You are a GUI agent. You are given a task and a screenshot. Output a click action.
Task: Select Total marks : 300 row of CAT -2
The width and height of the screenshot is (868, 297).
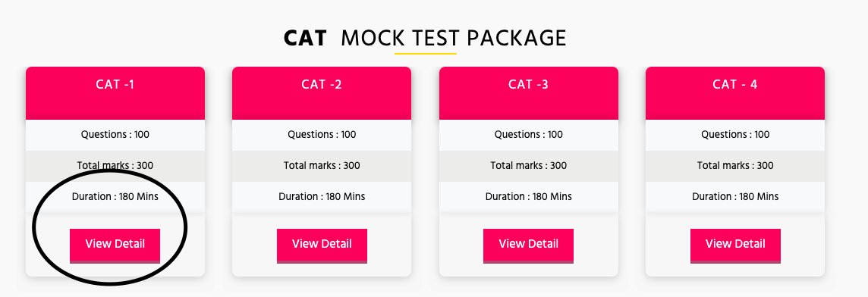coord(322,166)
